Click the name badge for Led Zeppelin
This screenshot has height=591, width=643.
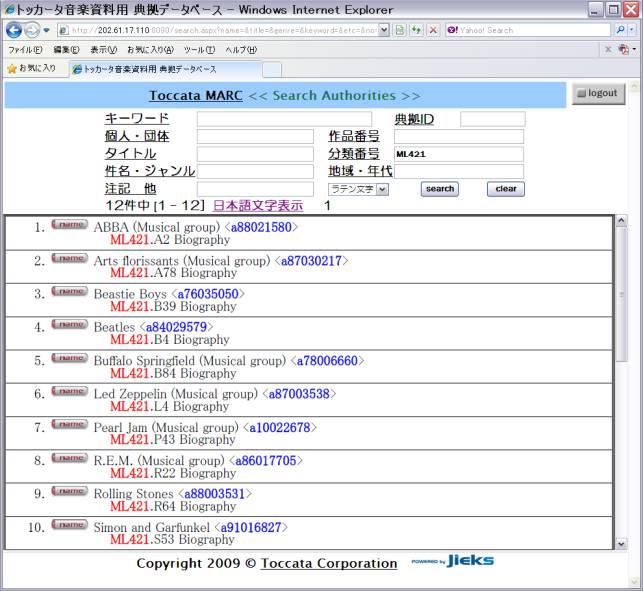[70, 391]
